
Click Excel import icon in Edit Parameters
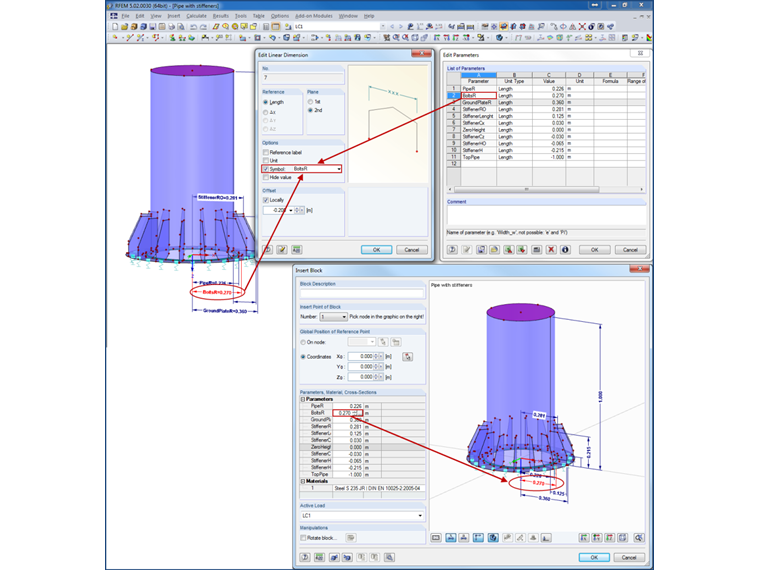click(522, 250)
